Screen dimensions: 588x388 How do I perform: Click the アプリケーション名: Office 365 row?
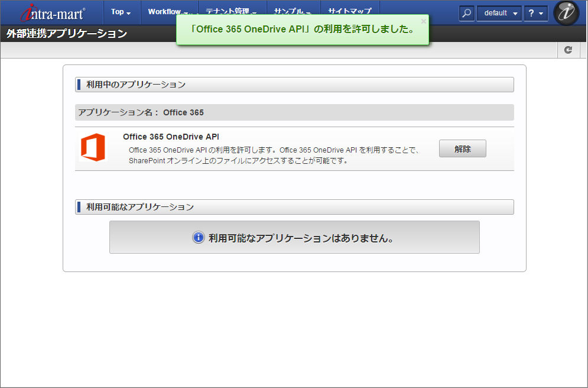click(x=294, y=112)
